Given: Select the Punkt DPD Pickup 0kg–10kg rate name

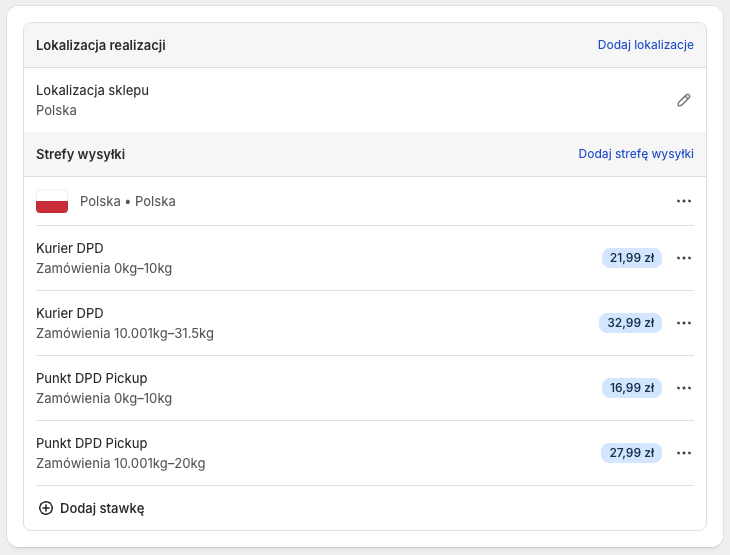Looking at the screenshot, I should (91, 378).
